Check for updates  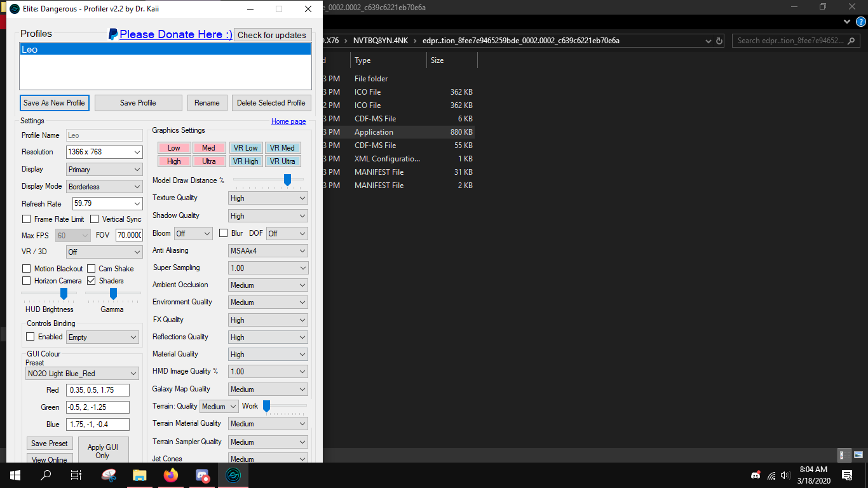(x=272, y=35)
